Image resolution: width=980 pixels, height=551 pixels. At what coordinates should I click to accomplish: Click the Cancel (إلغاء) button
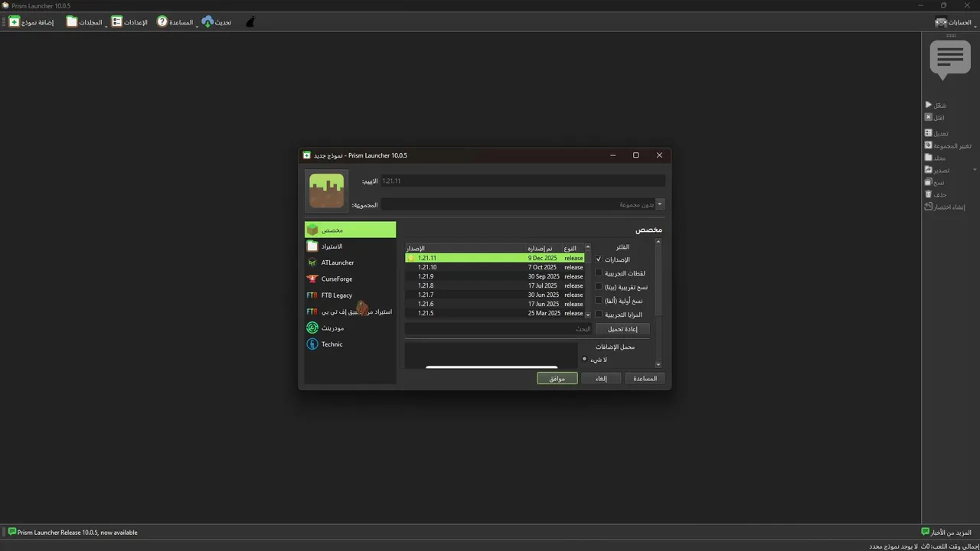pos(601,378)
